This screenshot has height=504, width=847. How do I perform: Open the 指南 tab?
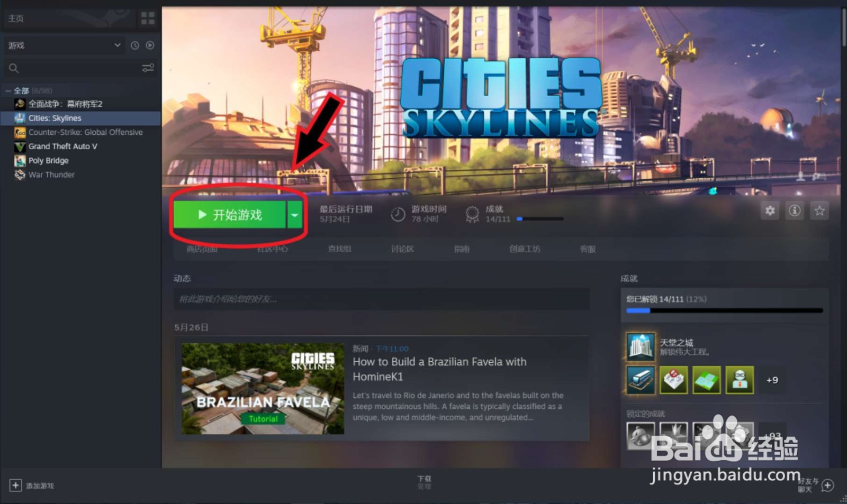coord(462,249)
